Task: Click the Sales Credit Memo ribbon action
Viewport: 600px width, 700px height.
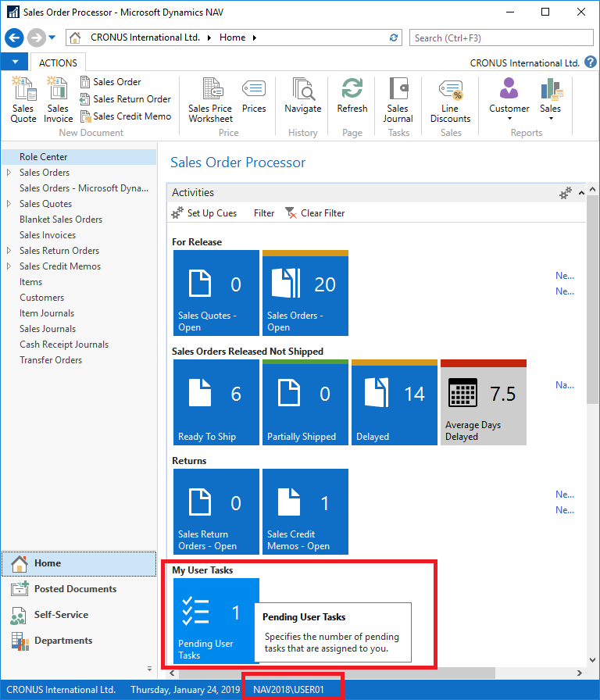Action: pos(126,116)
